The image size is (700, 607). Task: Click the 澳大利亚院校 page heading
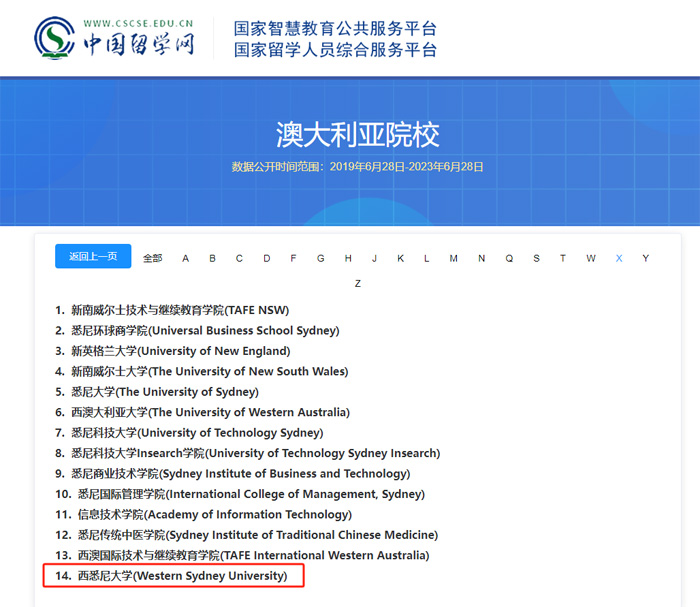pos(358,134)
